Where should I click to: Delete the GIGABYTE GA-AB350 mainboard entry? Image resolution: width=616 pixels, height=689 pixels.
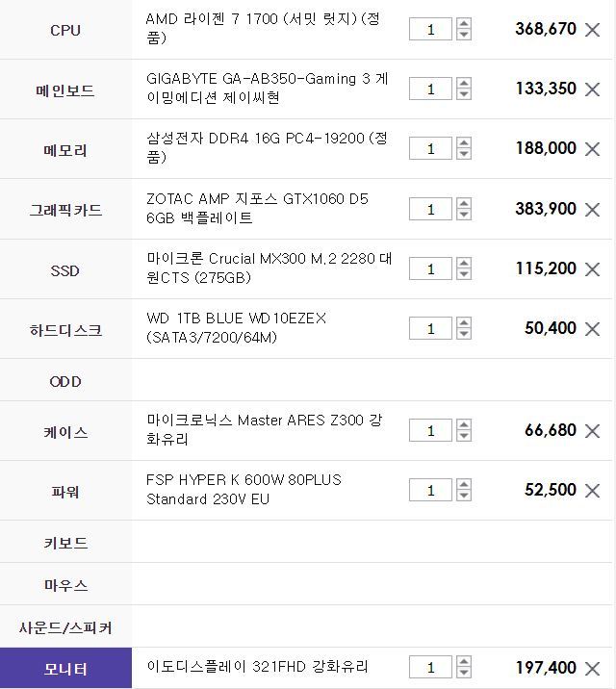click(592, 89)
